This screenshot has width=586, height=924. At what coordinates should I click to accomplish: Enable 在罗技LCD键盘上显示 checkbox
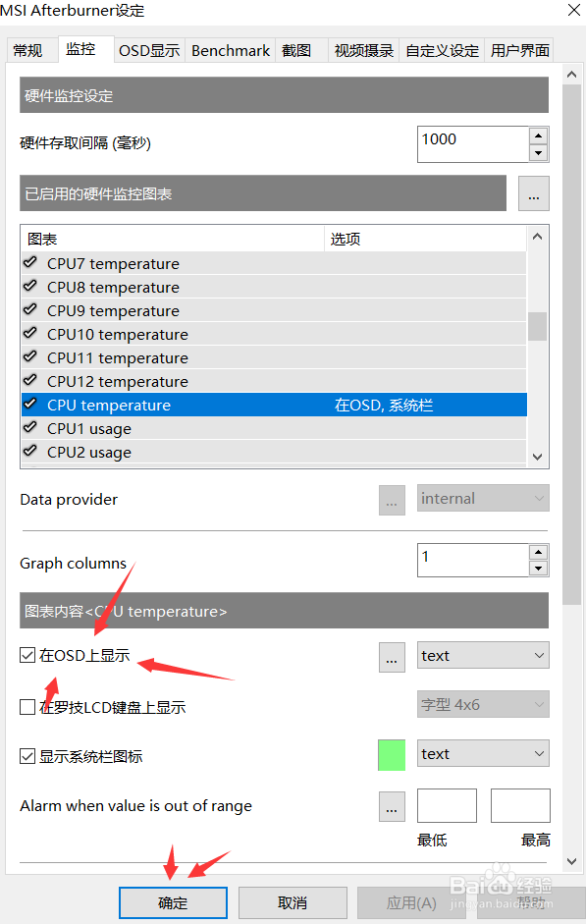[x=27, y=707]
